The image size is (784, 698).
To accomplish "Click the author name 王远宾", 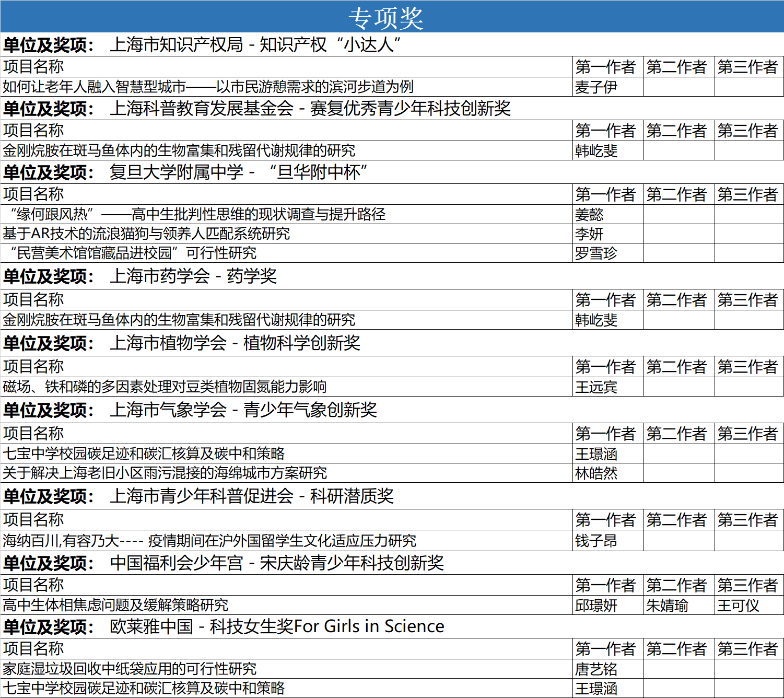I will click(x=596, y=387).
